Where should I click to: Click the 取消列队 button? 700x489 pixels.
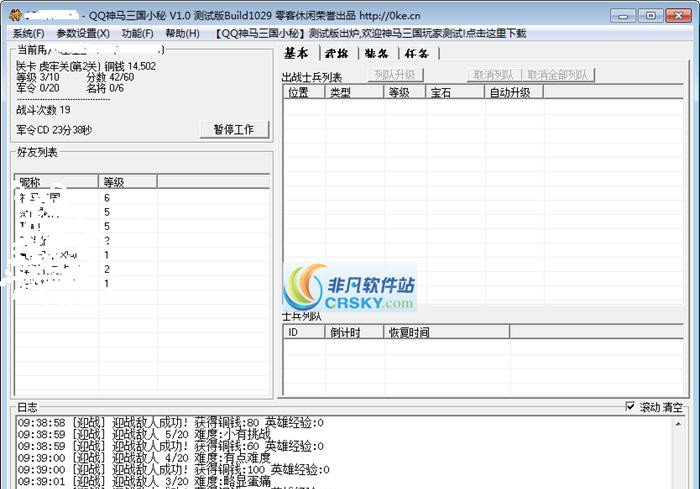click(x=493, y=75)
